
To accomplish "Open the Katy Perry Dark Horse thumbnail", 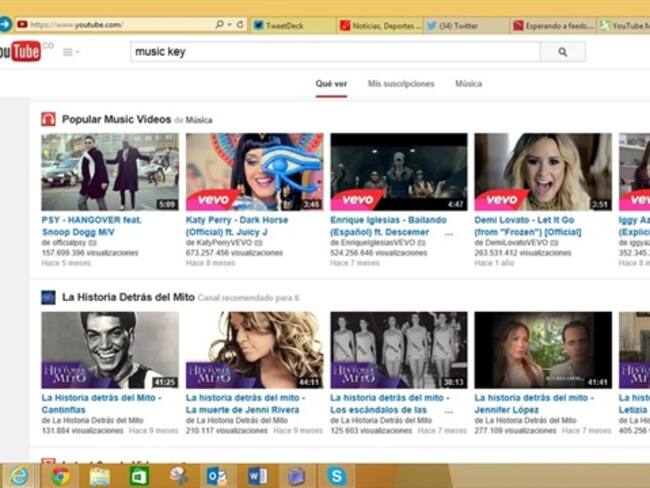I will pos(254,172).
